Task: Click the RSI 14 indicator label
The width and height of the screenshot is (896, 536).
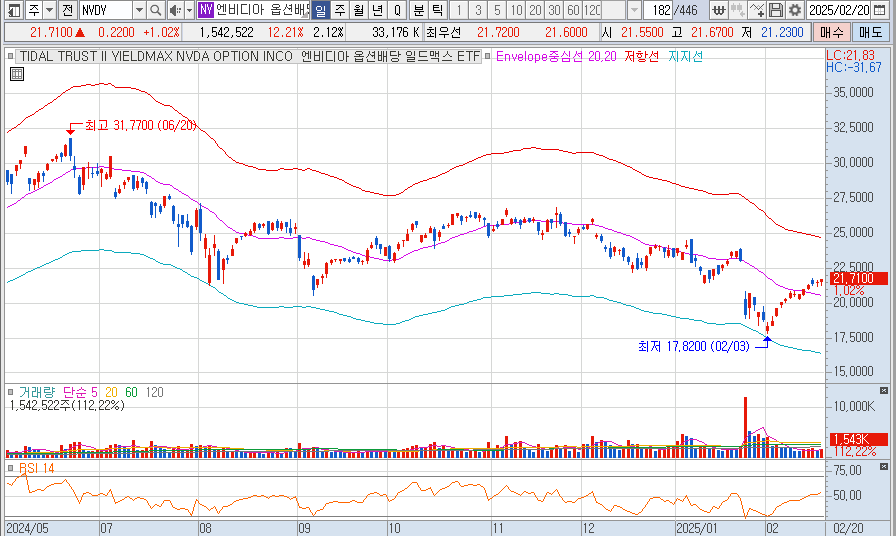Action: (37, 468)
